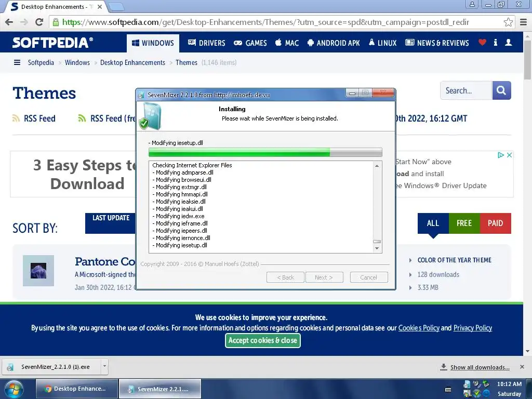The width and height of the screenshot is (532, 399).
Task: Click the Cancel button in SevenMizer installer
Action: coord(369,277)
